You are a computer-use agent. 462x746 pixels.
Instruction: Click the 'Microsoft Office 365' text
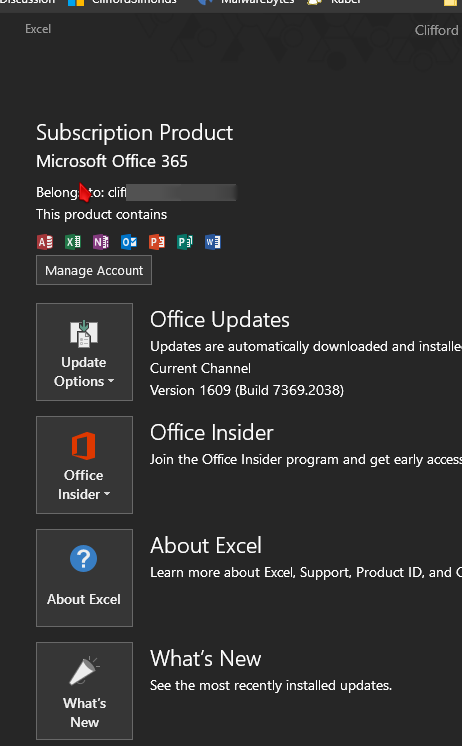point(112,161)
